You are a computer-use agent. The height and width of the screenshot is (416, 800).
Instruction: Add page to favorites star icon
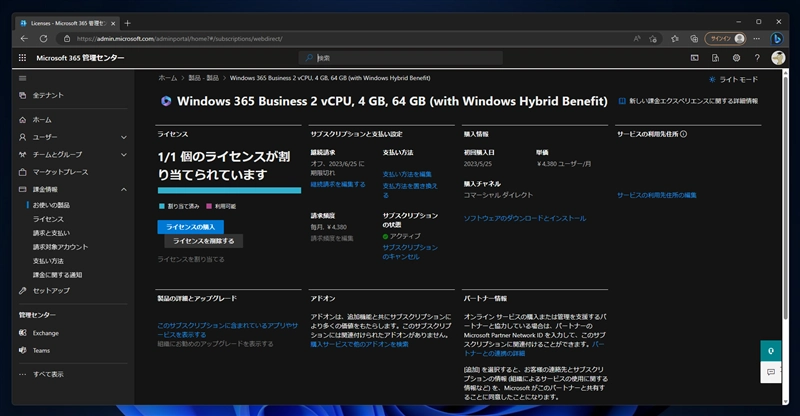pyautogui.click(x=653, y=39)
